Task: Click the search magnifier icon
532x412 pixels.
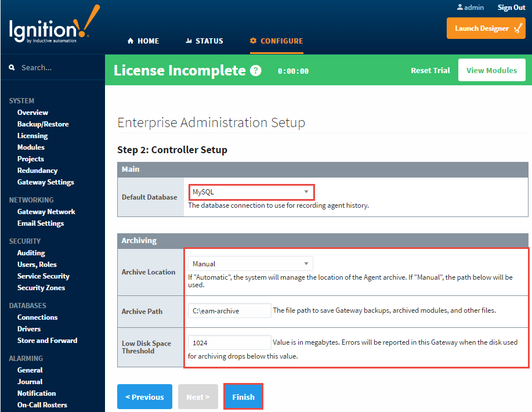Action: pos(12,67)
